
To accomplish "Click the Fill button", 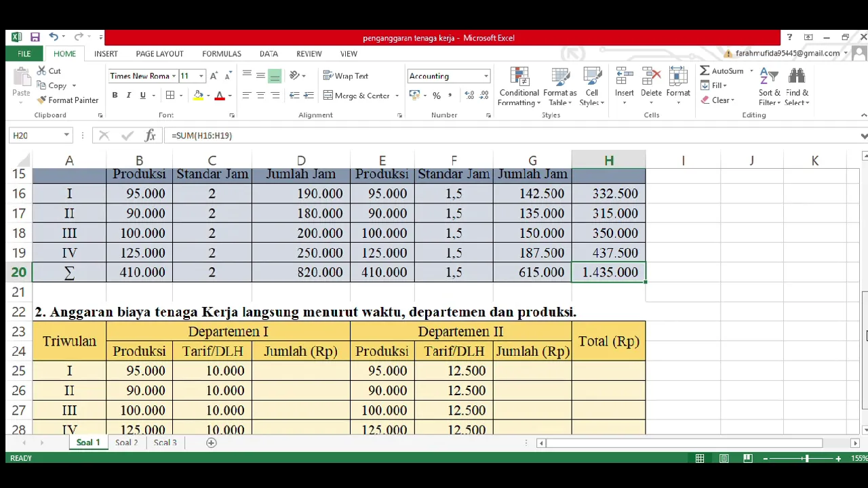I will [713, 85].
